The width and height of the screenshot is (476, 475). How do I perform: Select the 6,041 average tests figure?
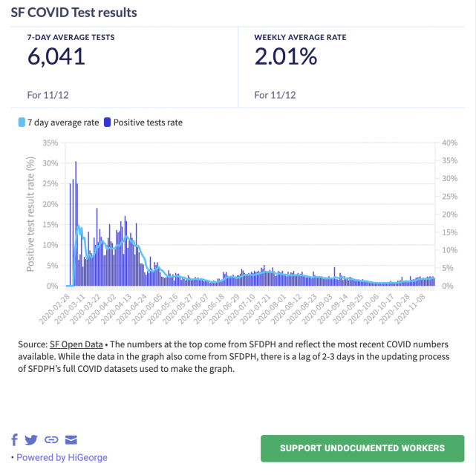click(x=56, y=56)
